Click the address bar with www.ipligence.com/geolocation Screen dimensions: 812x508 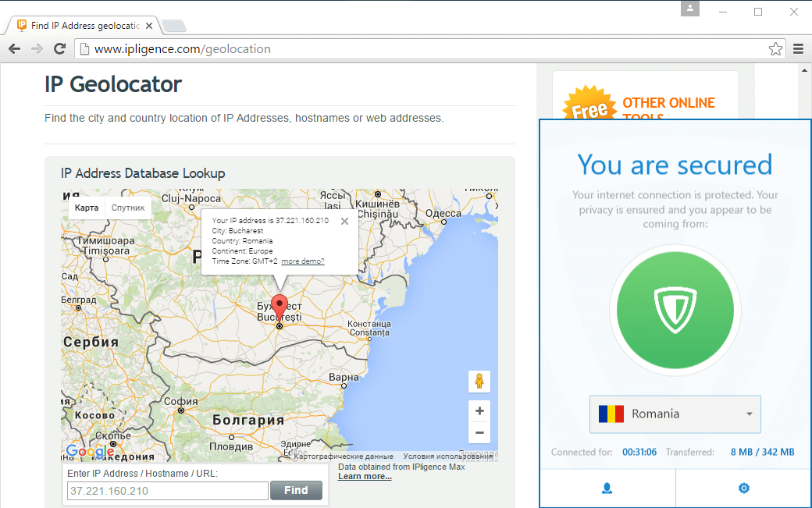click(x=429, y=48)
